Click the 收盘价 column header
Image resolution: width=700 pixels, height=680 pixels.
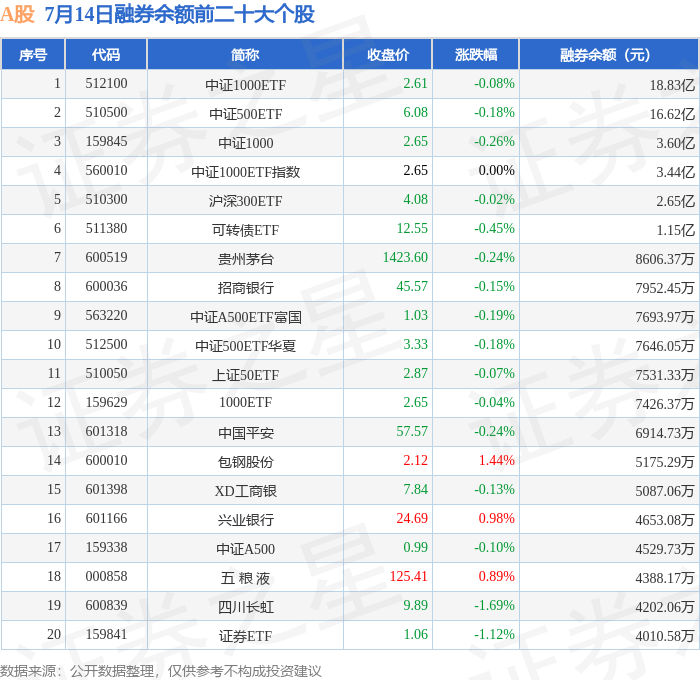point(388,54)
